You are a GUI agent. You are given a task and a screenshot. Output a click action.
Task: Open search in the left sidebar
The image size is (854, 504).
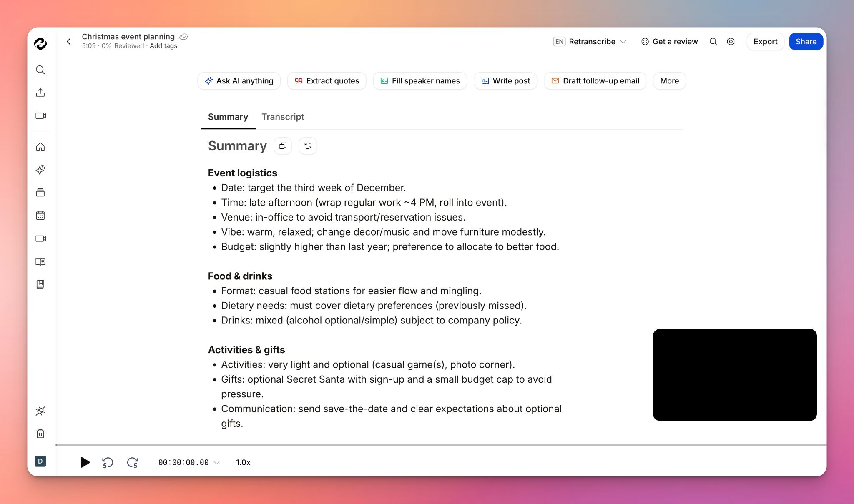pyautogui.click(x=40, y=70)
